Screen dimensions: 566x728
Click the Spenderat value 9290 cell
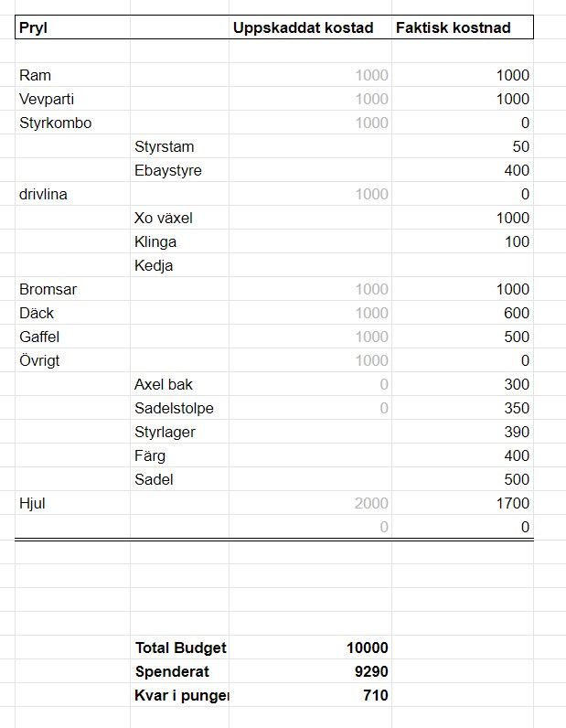310,671
